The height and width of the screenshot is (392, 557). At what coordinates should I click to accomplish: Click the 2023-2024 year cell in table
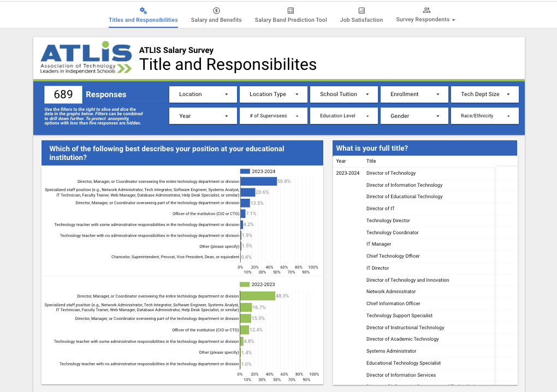click(x=347, y=173)
